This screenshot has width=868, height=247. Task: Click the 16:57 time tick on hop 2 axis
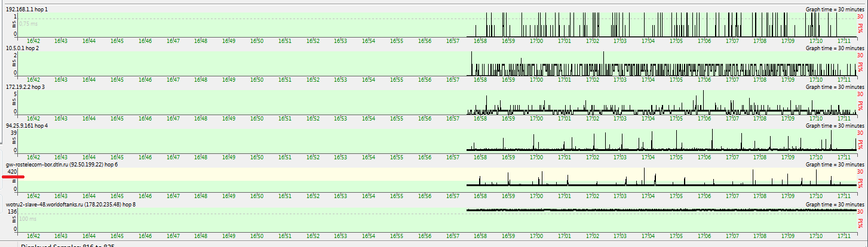point(452,80)
